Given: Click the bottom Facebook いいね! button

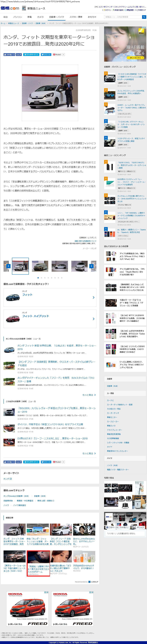Looking at the screenshot, I should click(9, 462).
